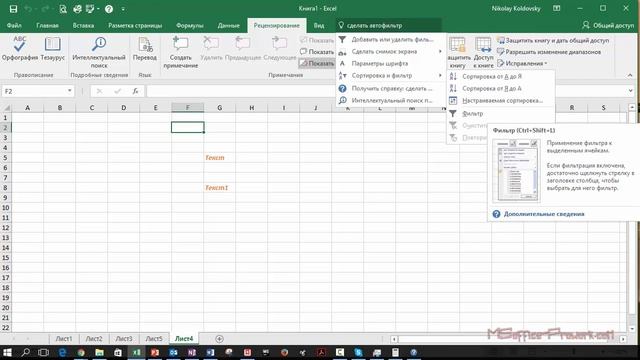Expand the Исправления dropdown

[x=522, y=63]
